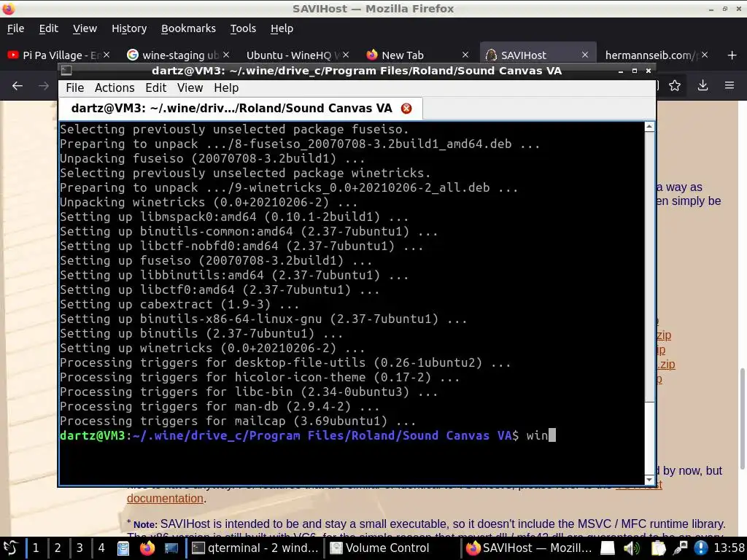The height and width of the screenshot is (560, 747).
Task: Click 'Processing triggers for man-db' line
Action: tap(219, 407)
